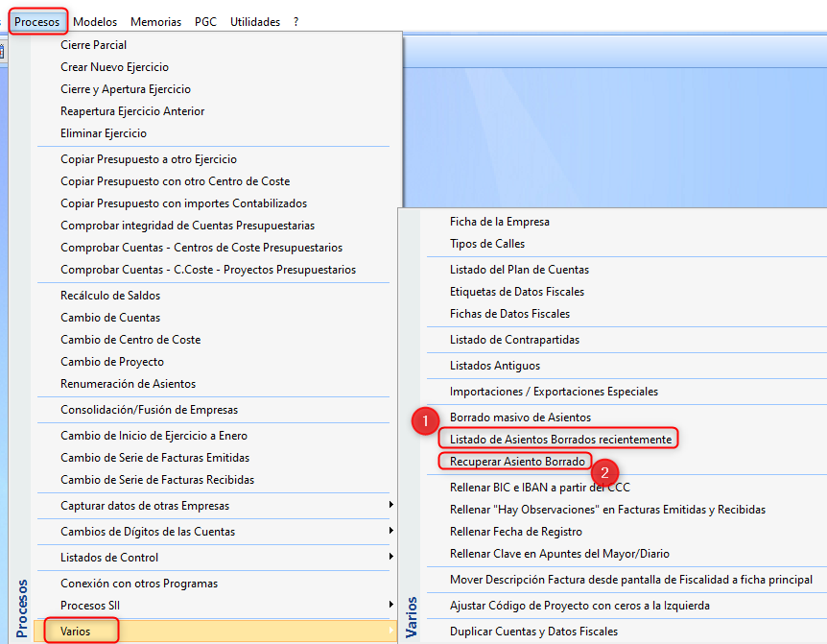Select Renumeración de Asientos
This screenshot has height=644, width=827.
(x=128, y=384)
